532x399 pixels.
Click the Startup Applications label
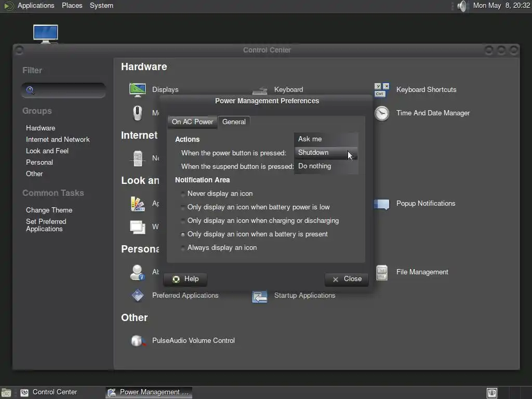point(304,296)
